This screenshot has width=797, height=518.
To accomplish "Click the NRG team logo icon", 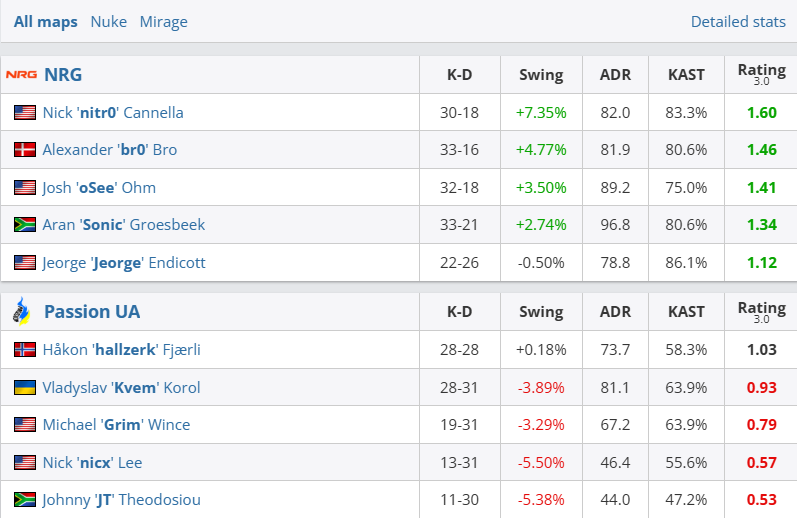I will (21, 75).
